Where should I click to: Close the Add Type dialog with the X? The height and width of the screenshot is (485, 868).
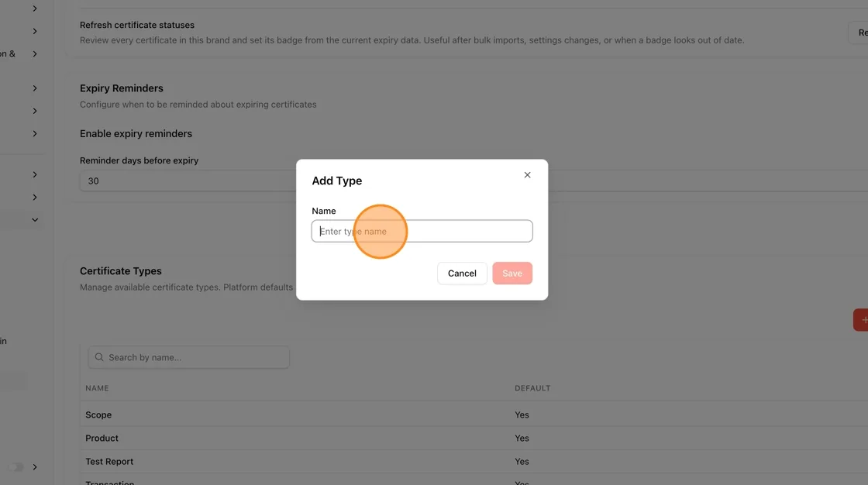[527, 175]
